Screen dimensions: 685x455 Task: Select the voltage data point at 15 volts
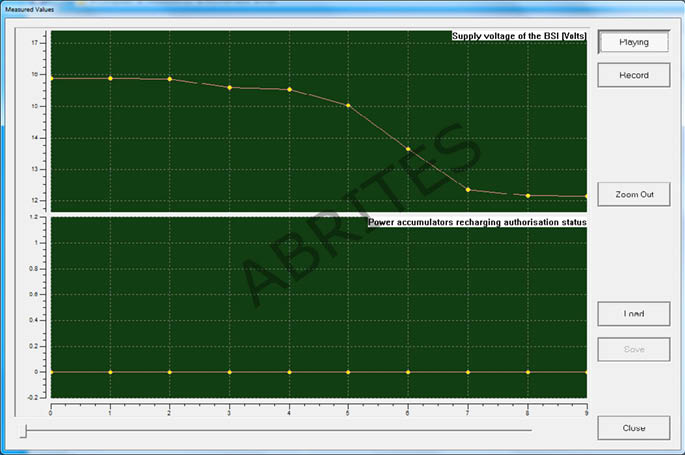click(348, 105)
